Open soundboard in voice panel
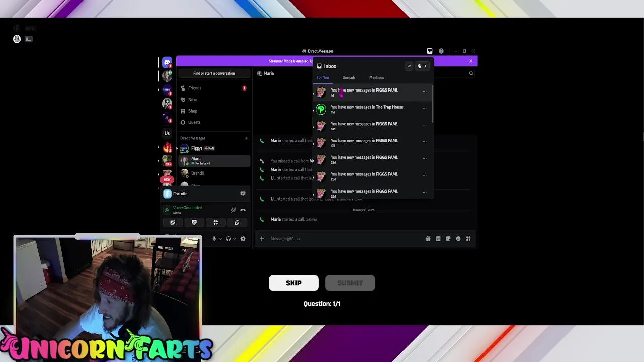This screenshot has height=362, width=644. coord(237,222)
